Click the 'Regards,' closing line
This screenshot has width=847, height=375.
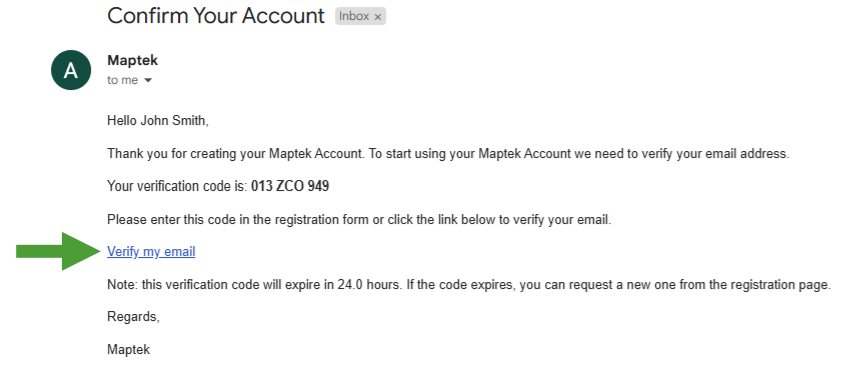133,317
